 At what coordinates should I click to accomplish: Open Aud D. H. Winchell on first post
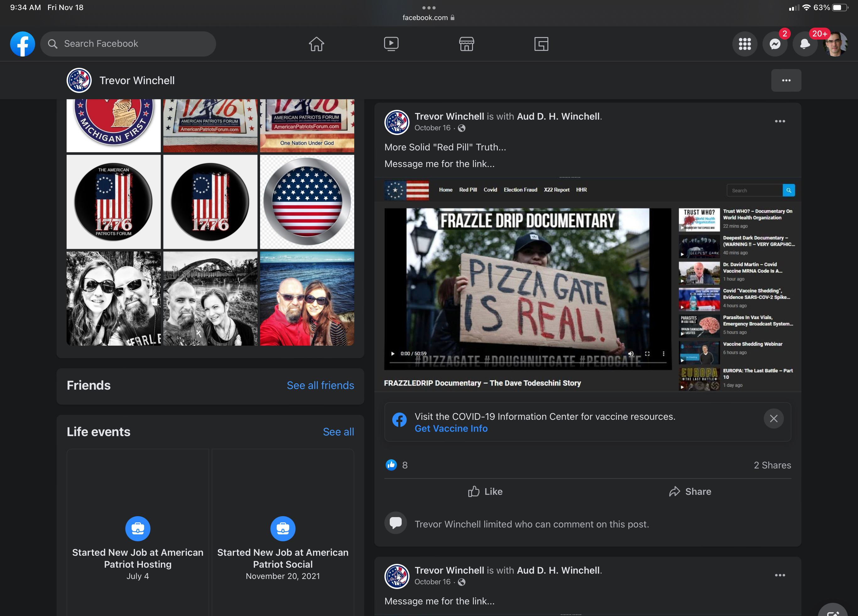coord(558,116)
